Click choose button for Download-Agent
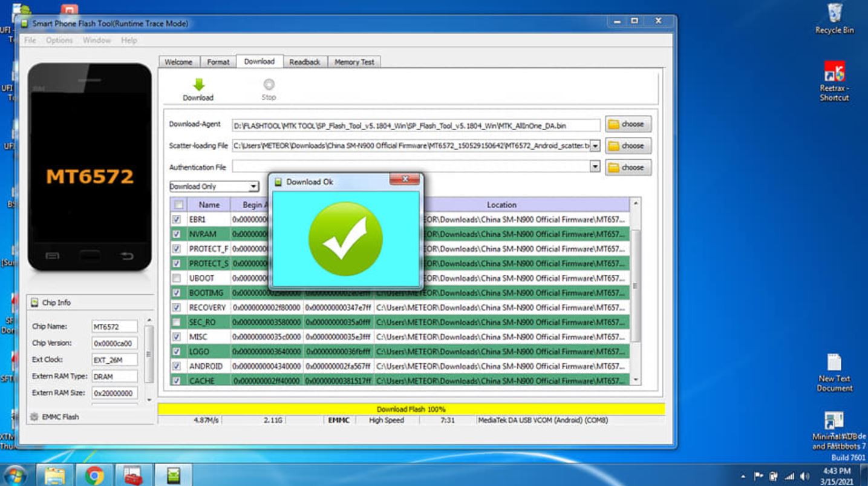 (628, 124)
